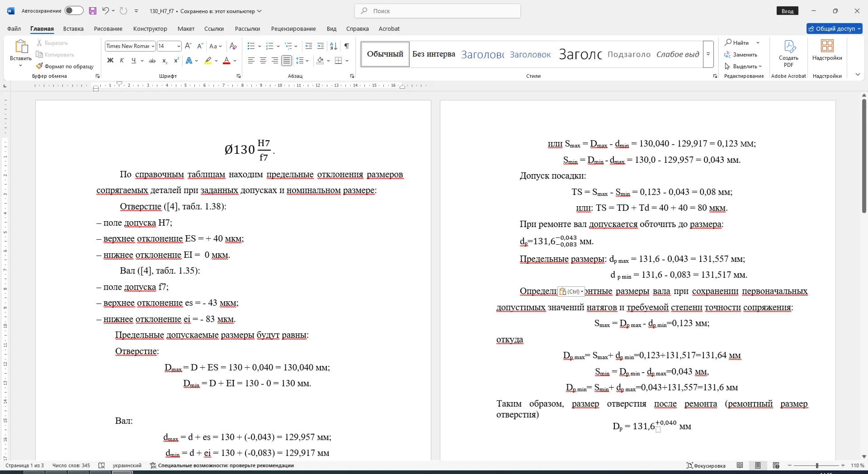The width and height of the screenshot is (868, 474).
Task: Expand the Styles gallery more arrow
Action: 708,54
